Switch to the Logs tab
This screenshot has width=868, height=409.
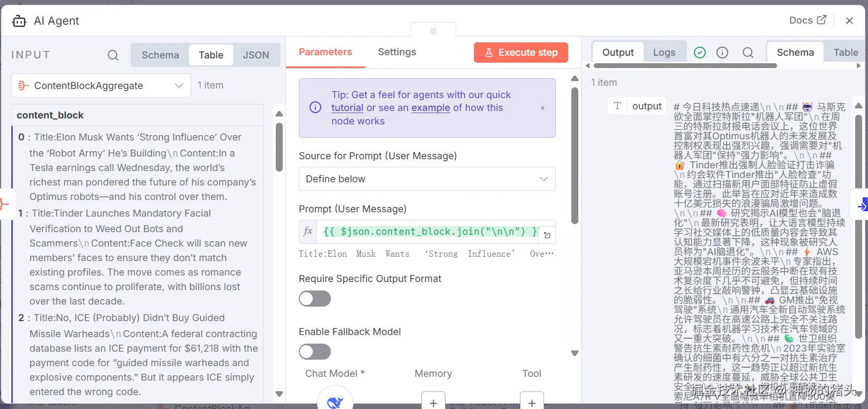664,52
